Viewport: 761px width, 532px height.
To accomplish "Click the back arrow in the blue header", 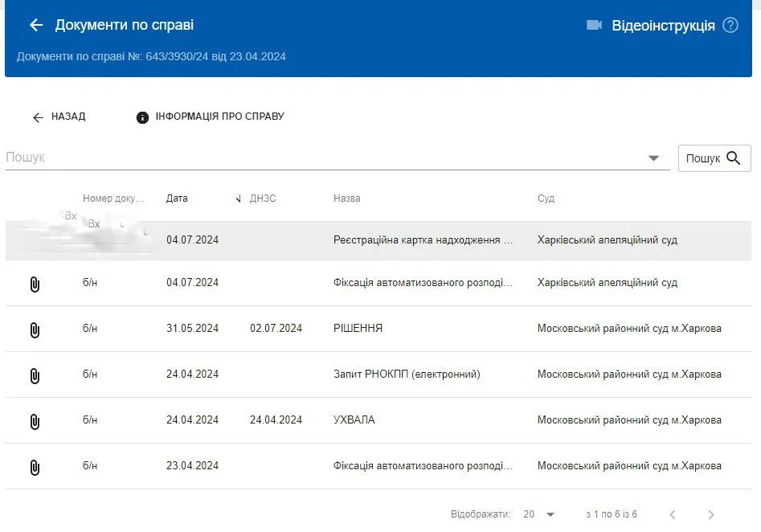I will pyautogui.click(x=35, y=26).
